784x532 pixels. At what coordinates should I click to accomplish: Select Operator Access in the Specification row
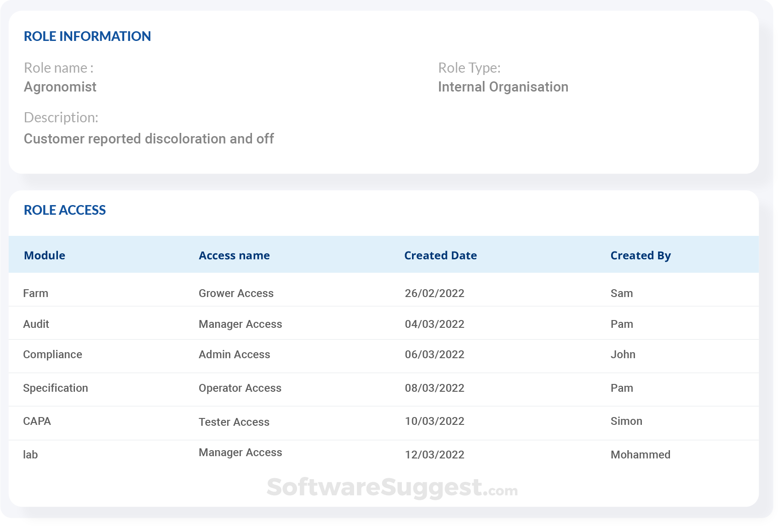click(x=240, y=388)
